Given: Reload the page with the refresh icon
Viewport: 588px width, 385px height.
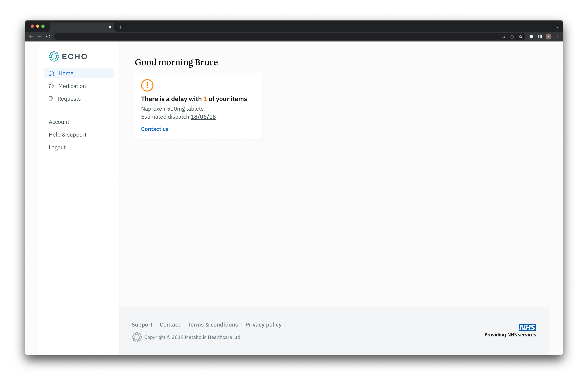Looking at the screenshot, I should click(x=48, y=37).
